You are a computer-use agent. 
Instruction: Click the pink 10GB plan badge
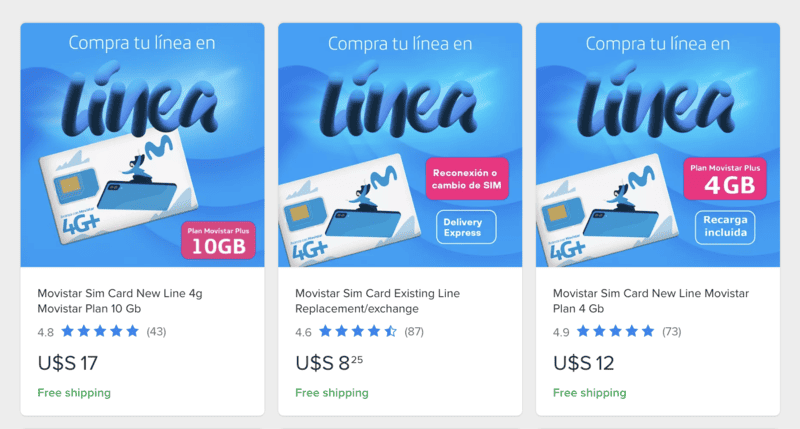(x=218, y=240)
